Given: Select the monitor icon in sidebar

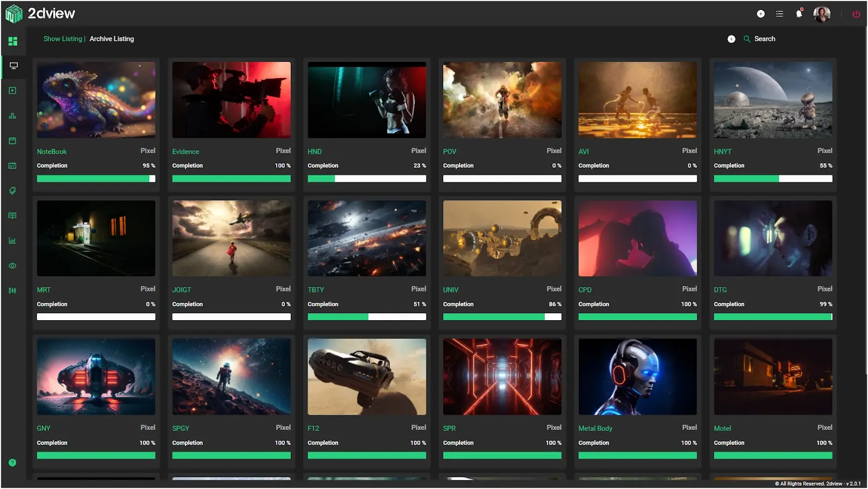Looking at the screenshot, I should [x=14, y=66].
